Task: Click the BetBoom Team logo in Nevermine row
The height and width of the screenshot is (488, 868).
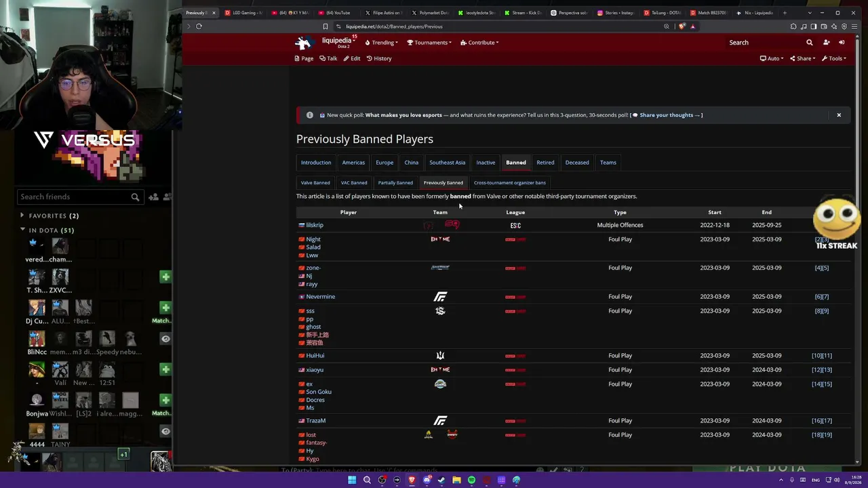Action: pos(440,297)
